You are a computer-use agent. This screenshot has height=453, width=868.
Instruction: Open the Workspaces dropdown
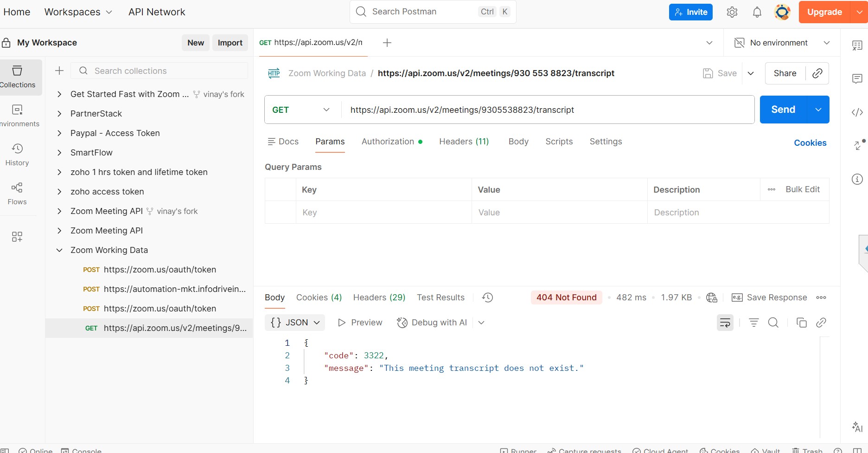pyautogui.click(x=78, y=12)
